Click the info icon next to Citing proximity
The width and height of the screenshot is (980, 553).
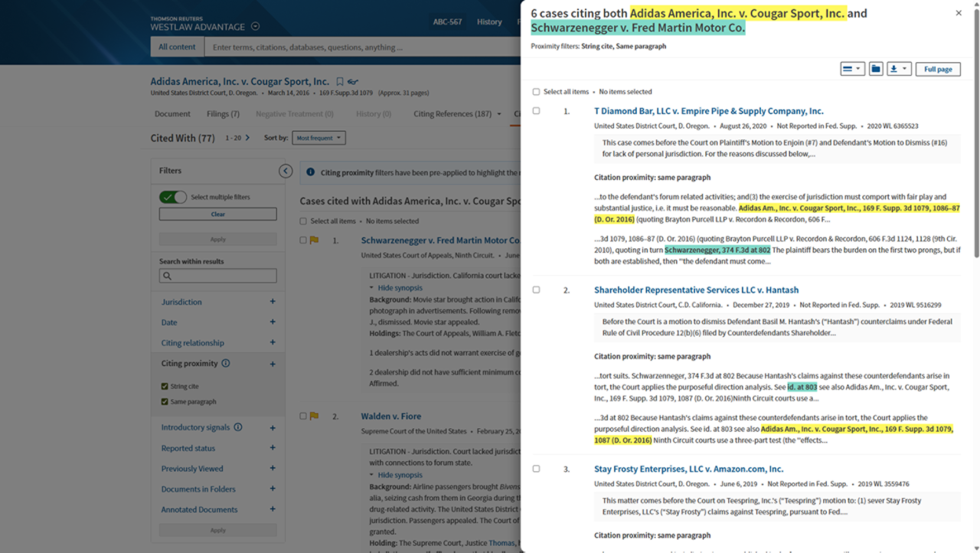pos(226,364)
